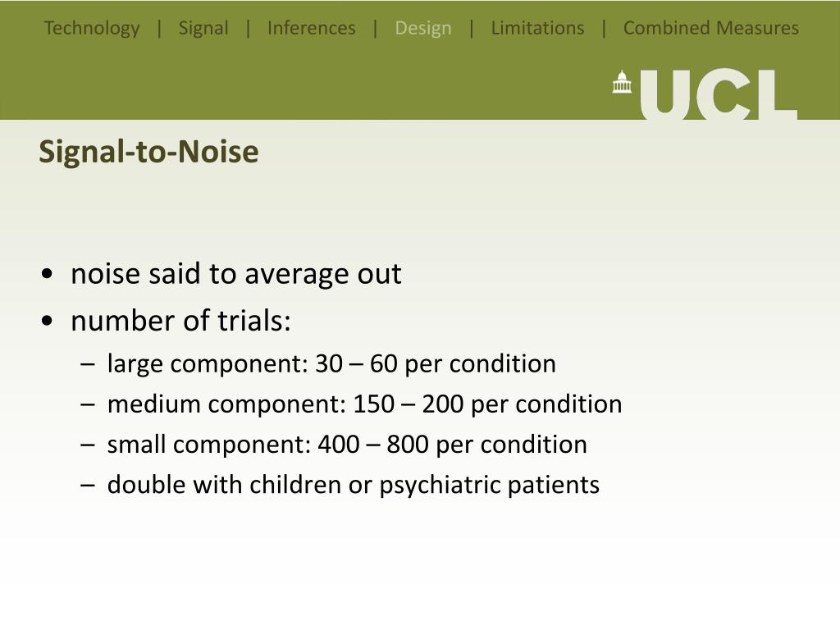
Task: Click the medium component line
Action: point(365,404)
